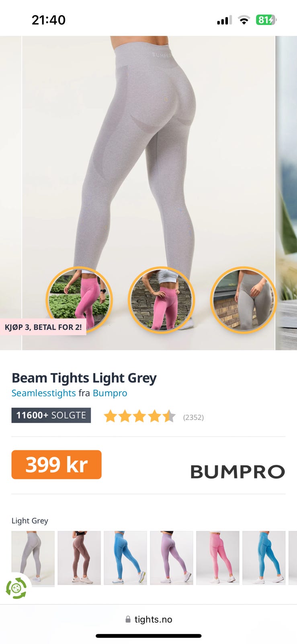Select the purple tights color variant
The height and width of the screenshot is (644, 297).
tap(172, 558)
